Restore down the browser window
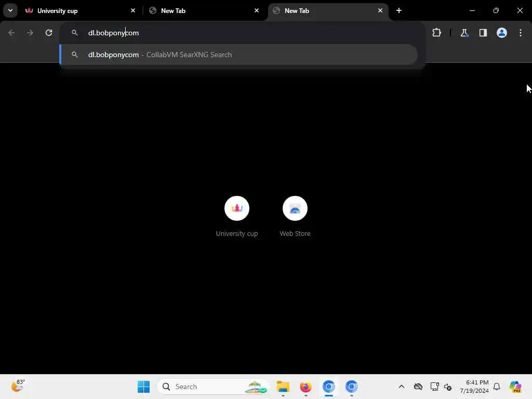 [496, 10]
